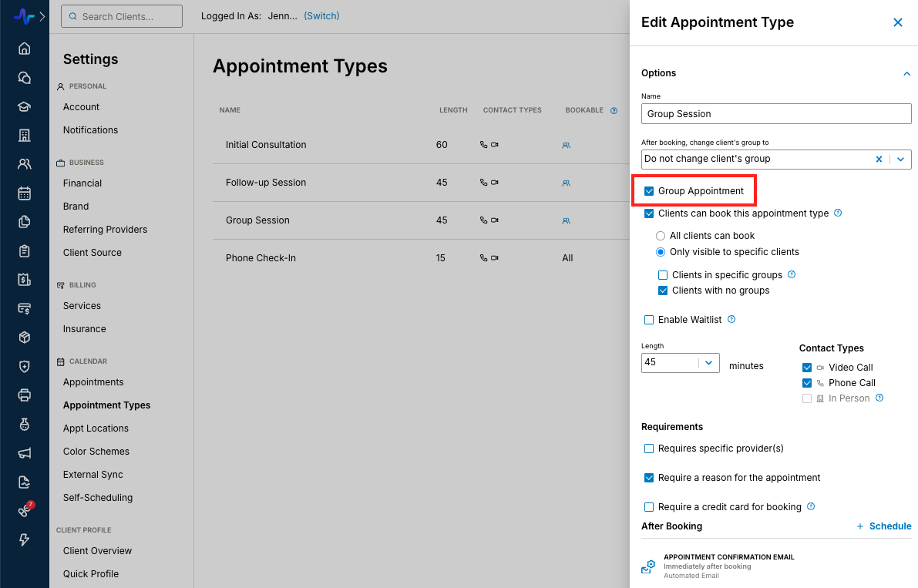This screenshot has width=918, height=588.
Task: Open the Phone Check-In appointment type row
Action: [x=421, y=258]
